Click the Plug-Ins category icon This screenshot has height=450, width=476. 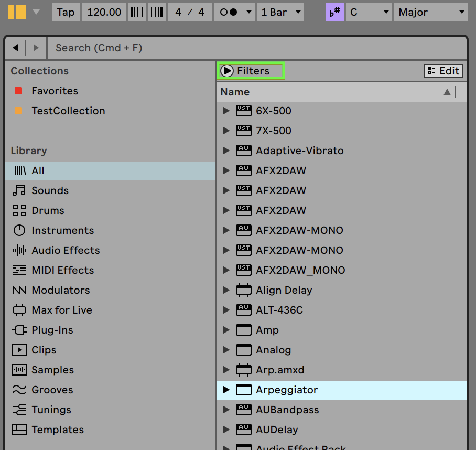pos(19,330)
